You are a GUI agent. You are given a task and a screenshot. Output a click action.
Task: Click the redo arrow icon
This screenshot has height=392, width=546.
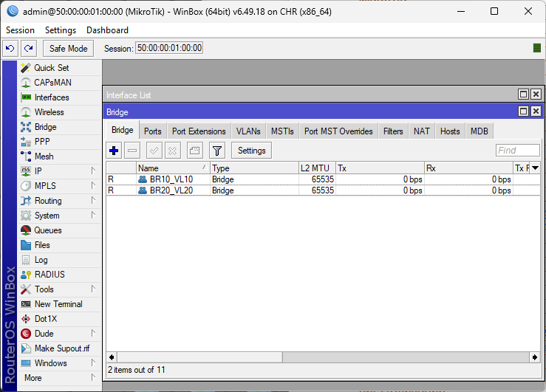coord(28,48)
